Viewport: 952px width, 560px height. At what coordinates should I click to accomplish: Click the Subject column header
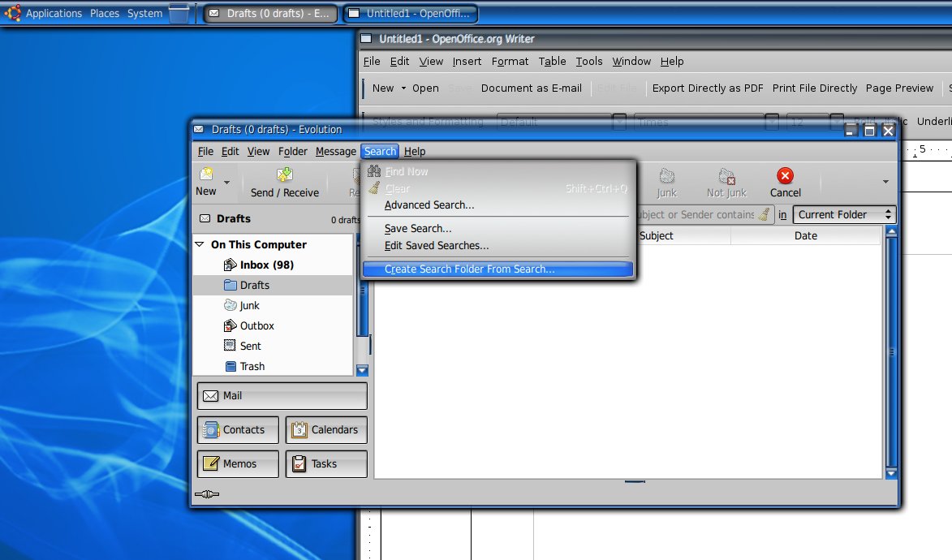657,235
